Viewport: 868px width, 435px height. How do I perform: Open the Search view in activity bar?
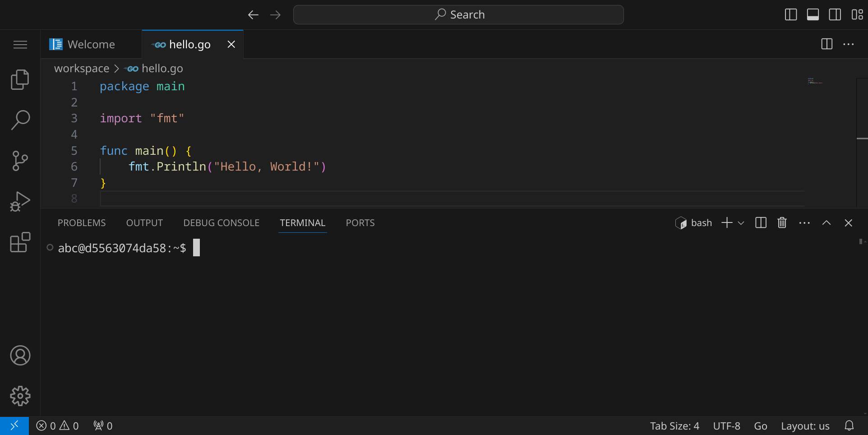20,120
